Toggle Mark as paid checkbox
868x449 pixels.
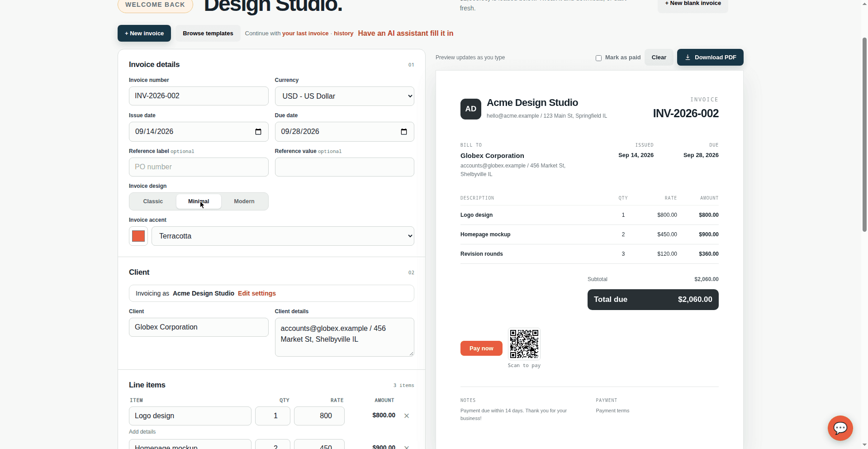click(x=598, y=58)
